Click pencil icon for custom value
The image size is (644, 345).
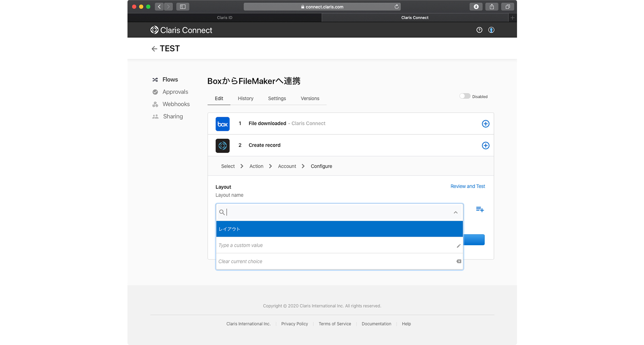[x=458, y=246]
